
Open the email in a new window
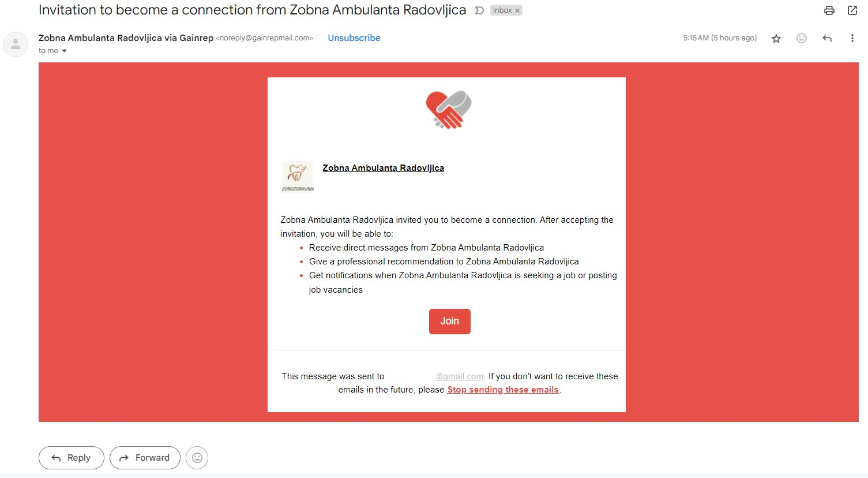(852, 10)
